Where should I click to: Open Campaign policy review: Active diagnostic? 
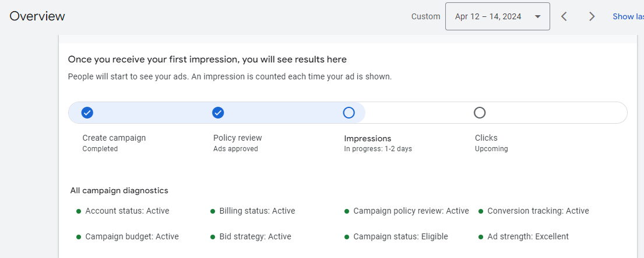(x=411, y=211)
